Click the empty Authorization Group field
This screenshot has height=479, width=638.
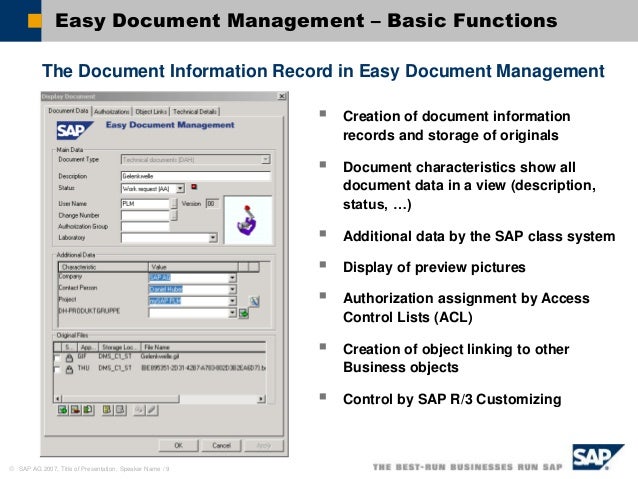(x=145, y=227)
